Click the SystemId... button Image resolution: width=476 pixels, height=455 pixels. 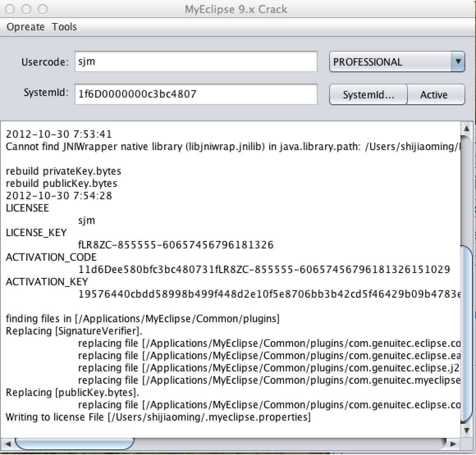point(368,95)
